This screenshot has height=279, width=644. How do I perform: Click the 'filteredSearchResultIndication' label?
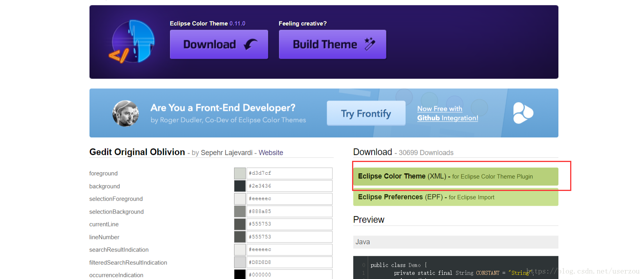point(128,263)
